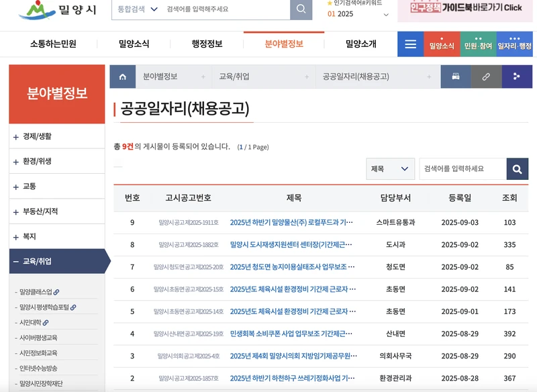This screenshot has height=392, width=537.
Task: Click the URL copy link icon
Action: 486,76
